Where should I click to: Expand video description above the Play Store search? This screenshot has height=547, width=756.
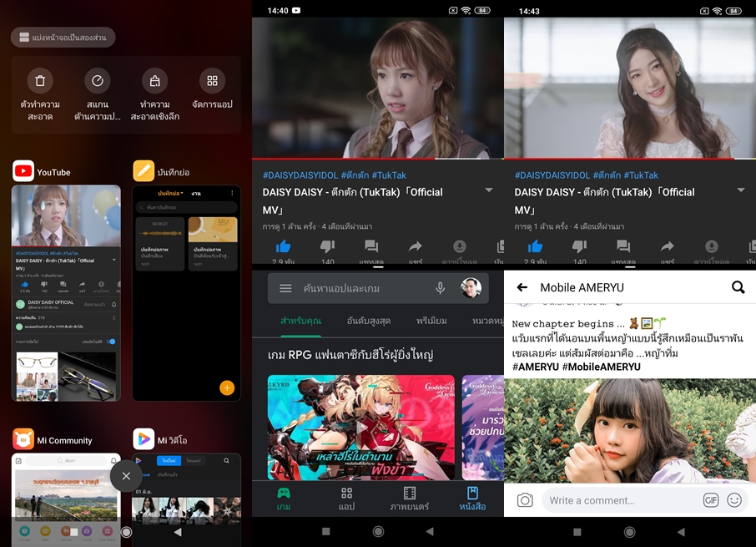[489, 190]
